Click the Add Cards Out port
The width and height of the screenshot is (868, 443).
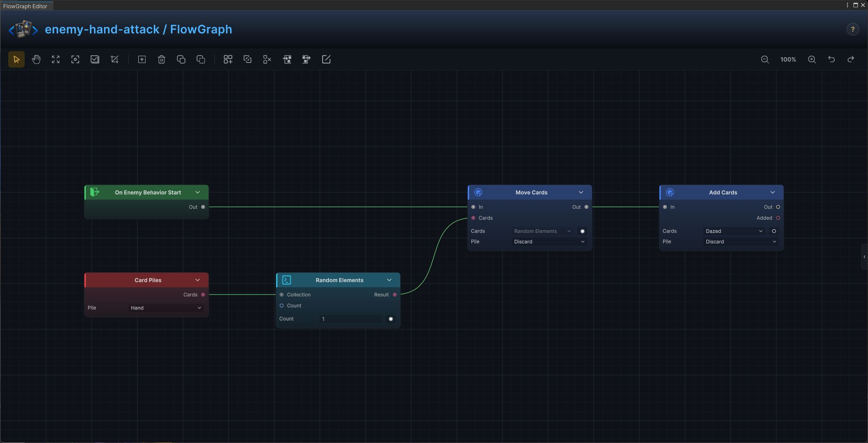778,207
